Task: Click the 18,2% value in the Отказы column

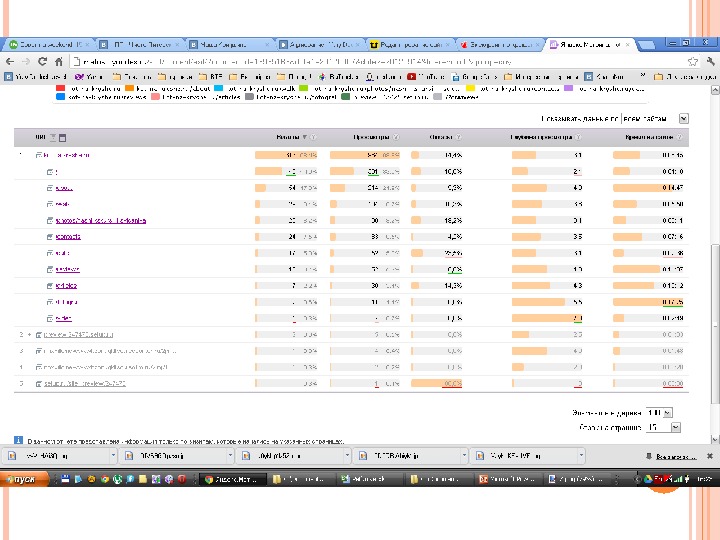Action: click(x=453, y=220)
